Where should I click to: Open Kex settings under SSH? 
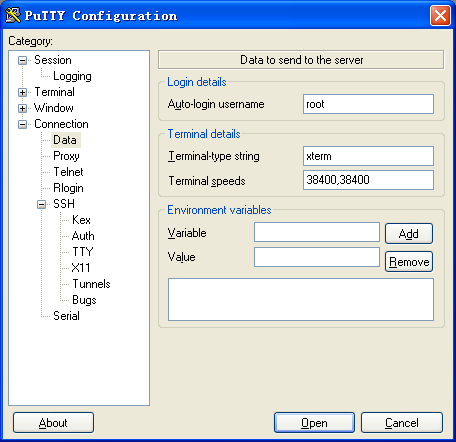81,220
